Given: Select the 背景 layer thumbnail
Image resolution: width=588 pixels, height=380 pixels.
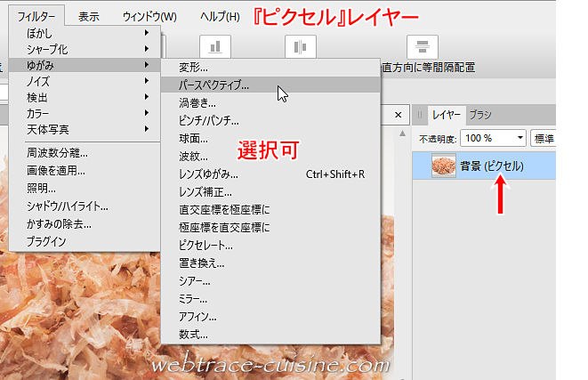Looking at the screenshot, I should click(444, 166).
